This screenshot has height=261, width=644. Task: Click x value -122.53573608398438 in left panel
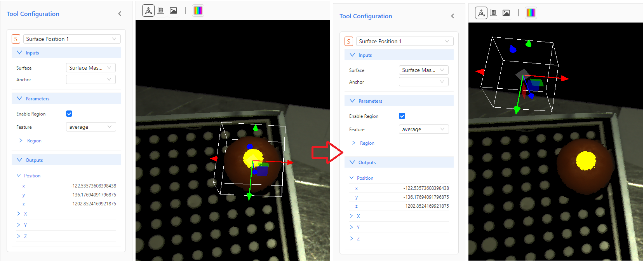tap(93, 186)
